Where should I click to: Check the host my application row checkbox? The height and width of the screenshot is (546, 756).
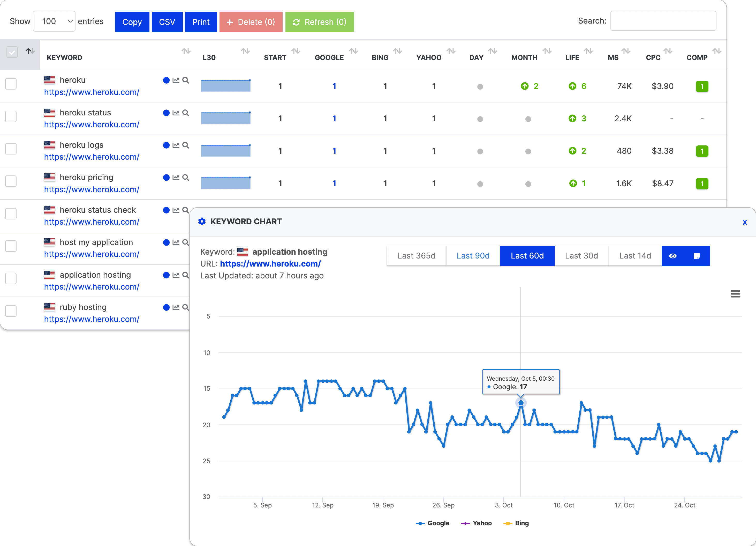coord(11,246)
